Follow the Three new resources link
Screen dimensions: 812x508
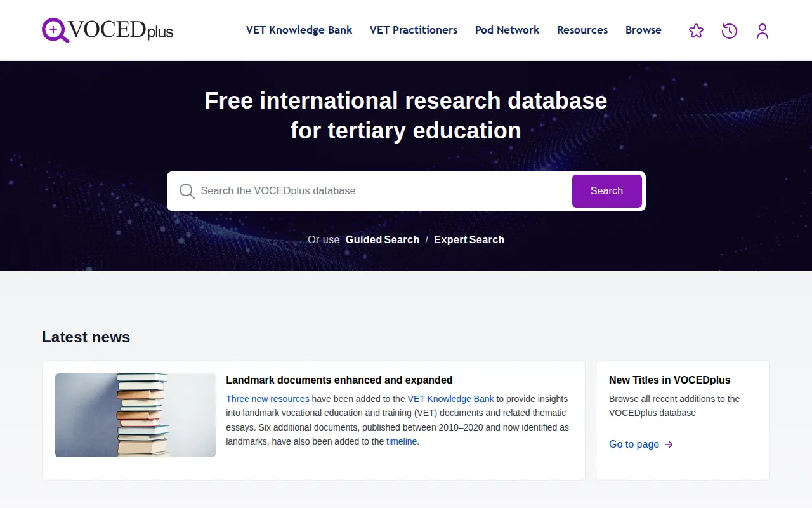click(x=268, y=399)
